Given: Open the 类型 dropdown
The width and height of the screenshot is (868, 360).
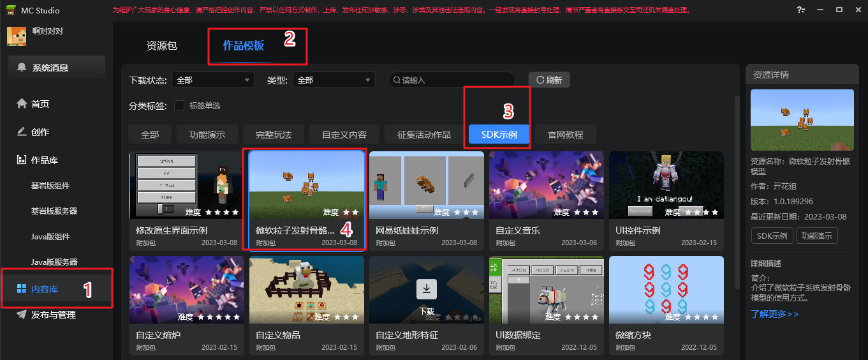Looking at the screenshot, I should tap(334, 80).
